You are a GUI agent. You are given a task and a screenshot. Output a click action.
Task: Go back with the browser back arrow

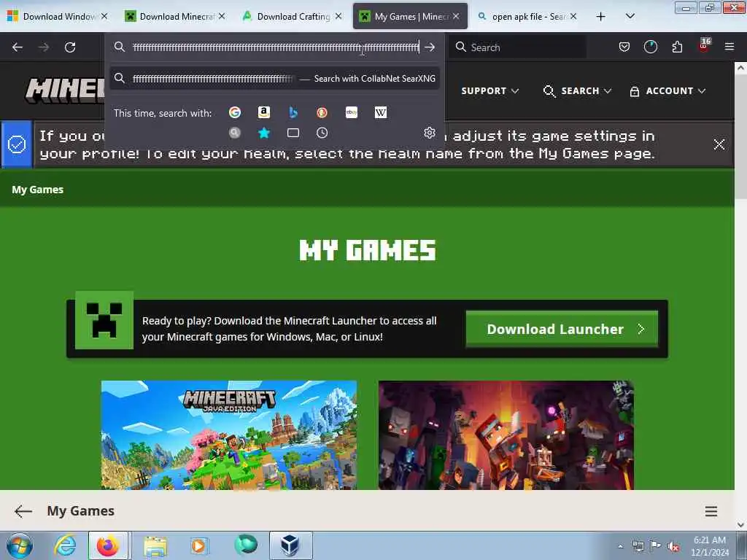(x=18, y=47)
